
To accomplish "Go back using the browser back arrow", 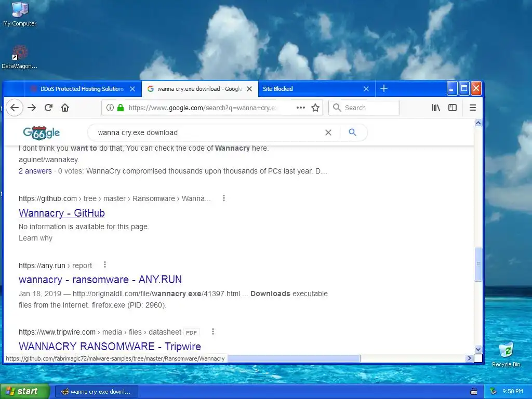I will pos(14,108).
